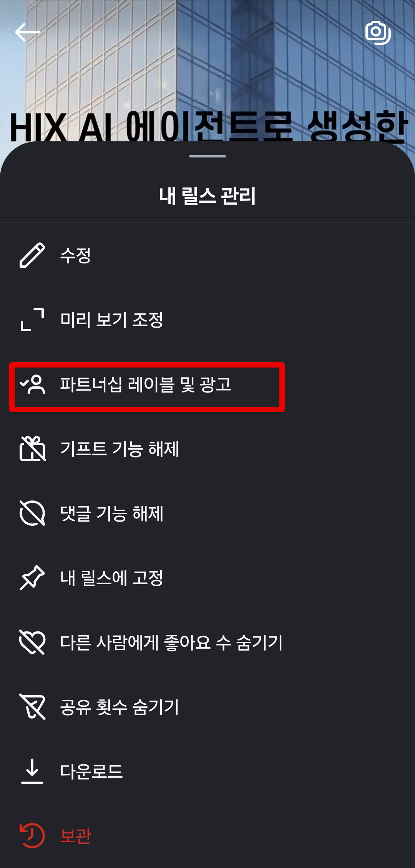Tap the red archive clock icon
The image size is (415, 868).
point(32,836)
